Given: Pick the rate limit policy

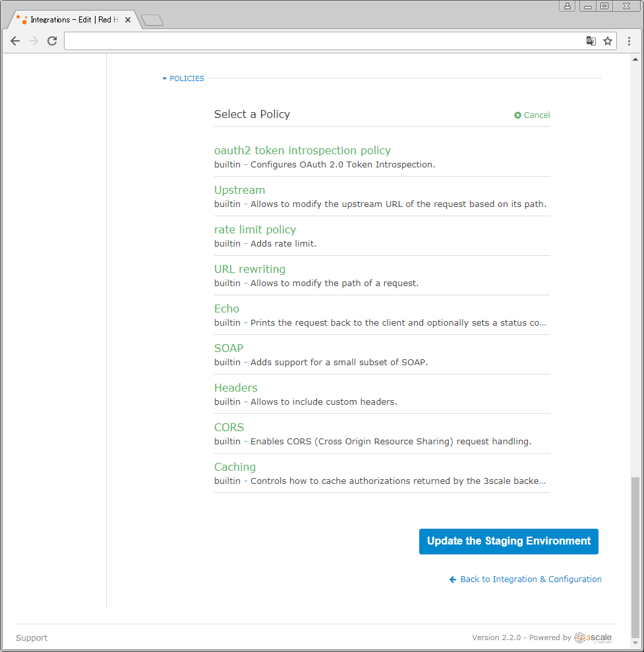Looking at the screenshot, I should [x=255, y=229].
